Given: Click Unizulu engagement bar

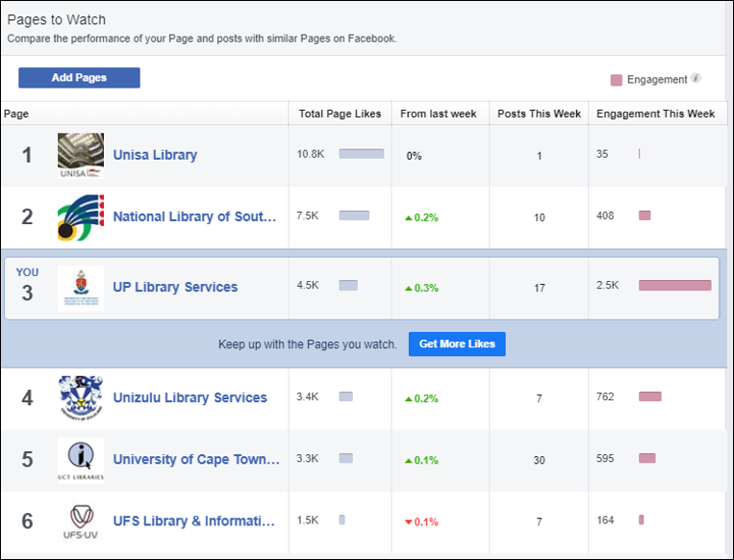Looking at the screenshot, I should 650,396.
